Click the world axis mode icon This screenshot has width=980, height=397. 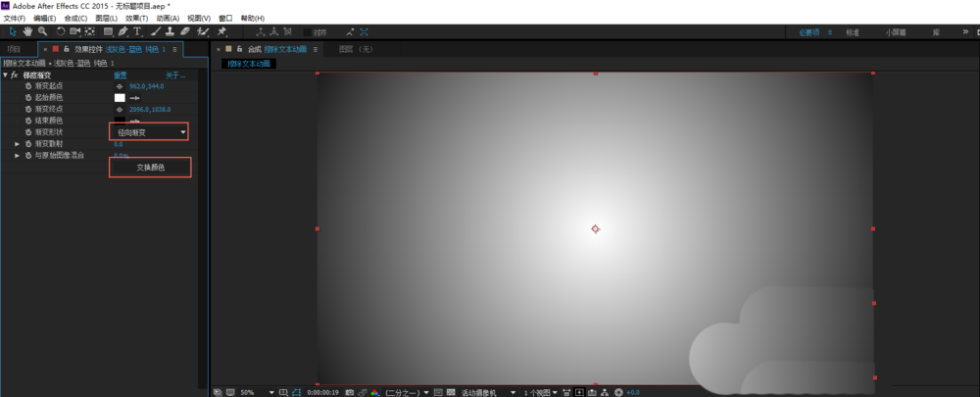(x=274, y=31)
